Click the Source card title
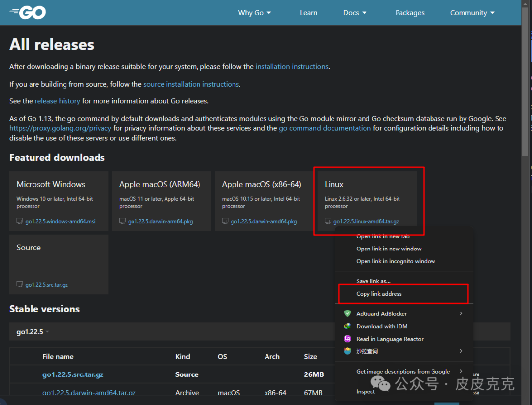The width and height of the screenshot is (532, 405). [x=29, y=248]
